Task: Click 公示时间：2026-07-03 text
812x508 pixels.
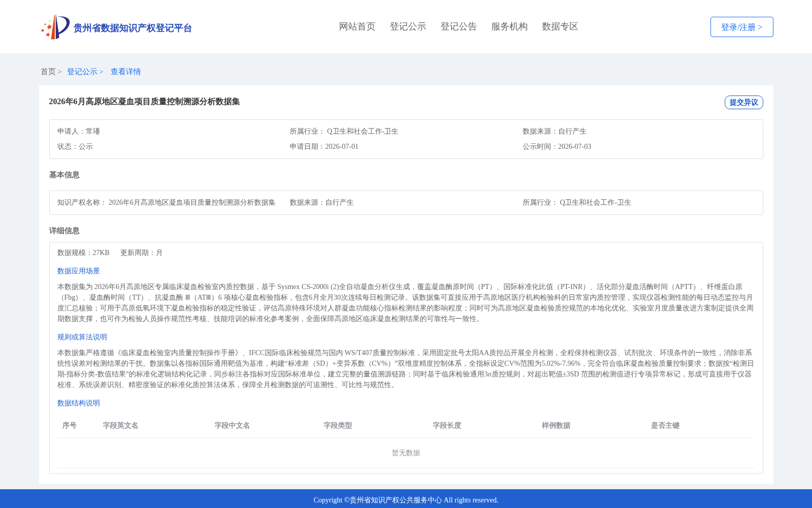Action: click(557, 146)
